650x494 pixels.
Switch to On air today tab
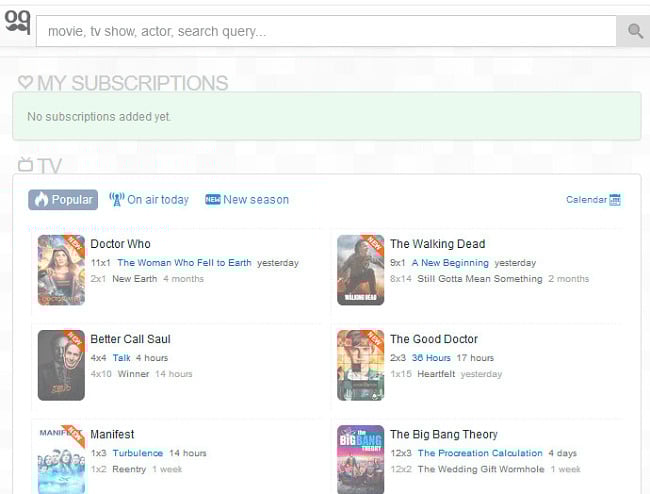tap(149, 200)
